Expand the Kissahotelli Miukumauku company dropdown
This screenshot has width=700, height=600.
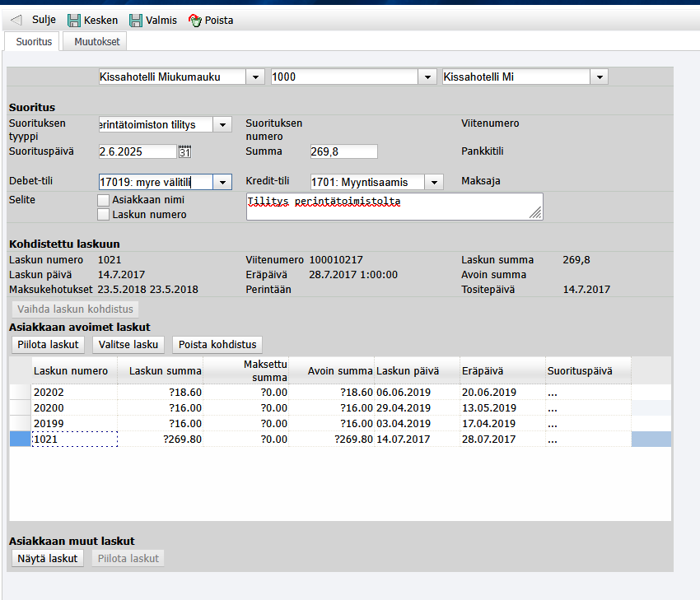tap(255, 77)
